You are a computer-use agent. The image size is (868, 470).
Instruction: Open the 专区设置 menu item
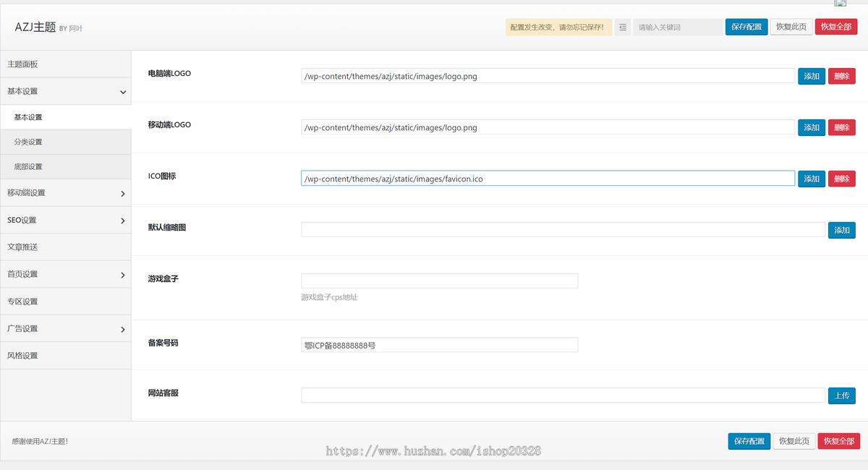point(65,302)
